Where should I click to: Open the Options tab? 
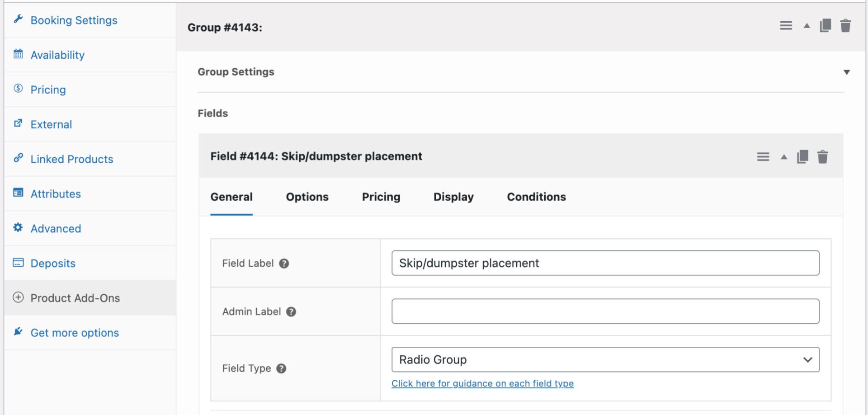(x=307, y=197)
